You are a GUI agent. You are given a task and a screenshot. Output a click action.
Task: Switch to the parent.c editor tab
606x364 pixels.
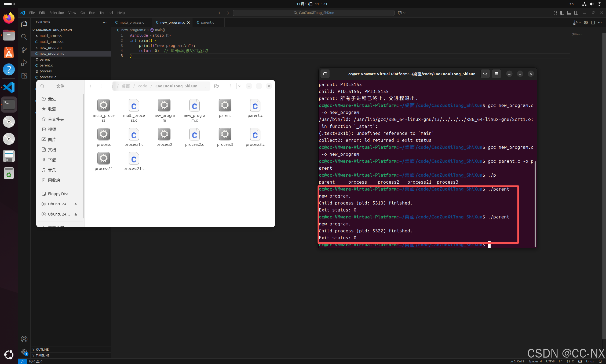[207, 22]
